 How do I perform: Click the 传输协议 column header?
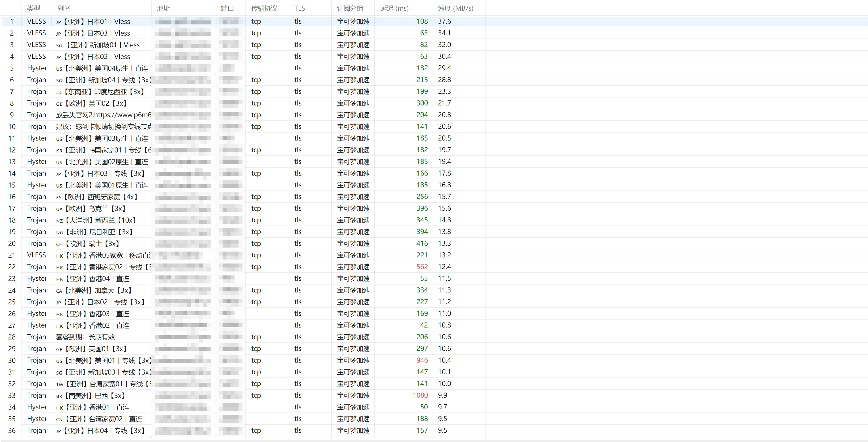click(267, 8)
